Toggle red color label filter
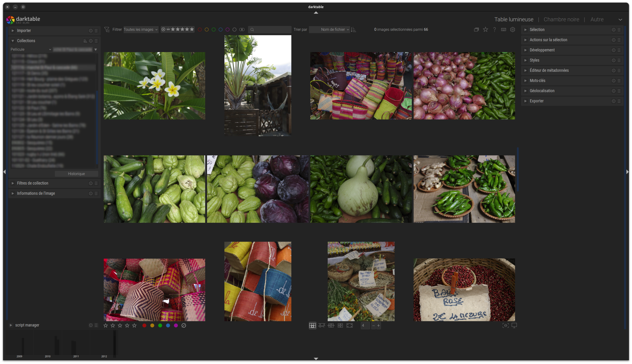Screen dimensions: 632x364 pos(199,30)
